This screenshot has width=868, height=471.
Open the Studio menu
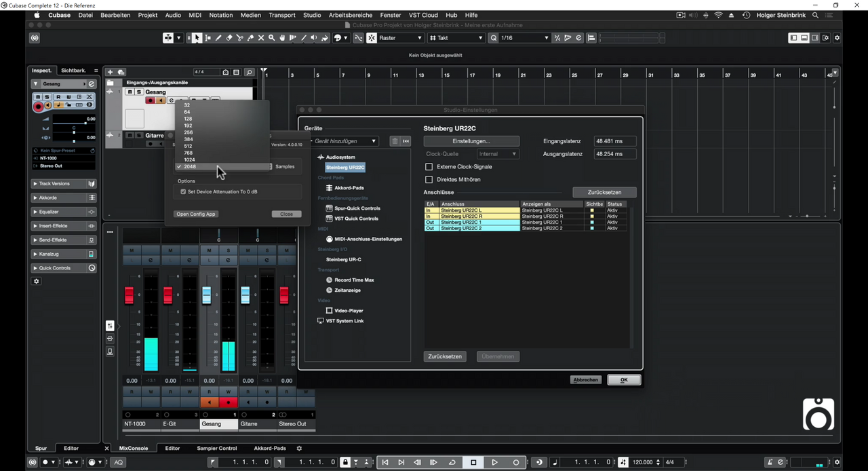click(x=312, y=15)
